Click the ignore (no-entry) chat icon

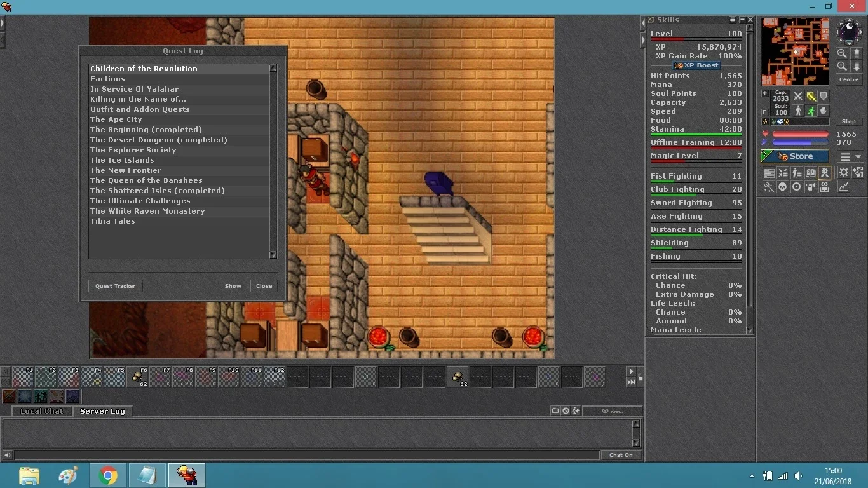(566, 411)
